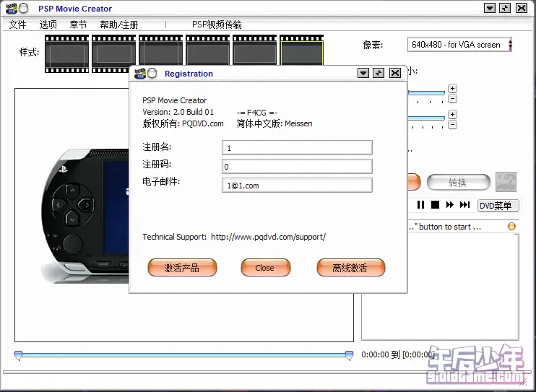Screen dimensions: 536x392
Task: Click the 离线激活 offline activation button
Action: (351, 267)
